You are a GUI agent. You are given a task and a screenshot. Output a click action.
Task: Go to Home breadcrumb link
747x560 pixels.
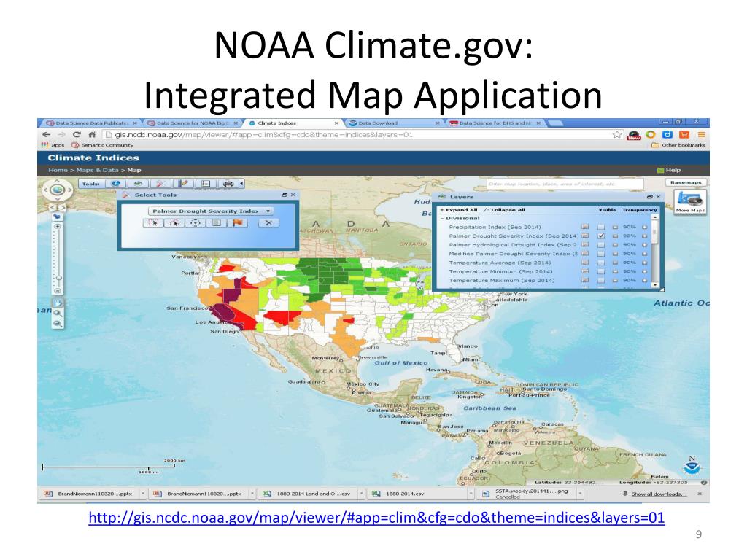pos(58,170)
